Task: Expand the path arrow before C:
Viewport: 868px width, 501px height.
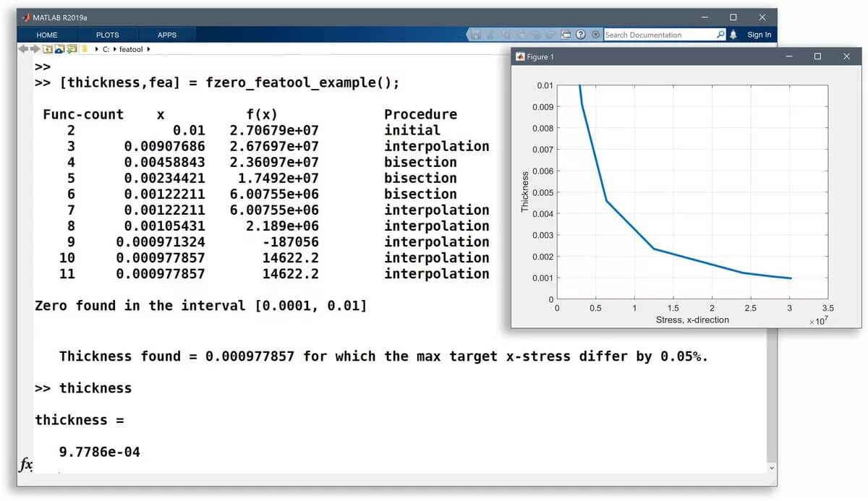Action: [x=97, y=49]
